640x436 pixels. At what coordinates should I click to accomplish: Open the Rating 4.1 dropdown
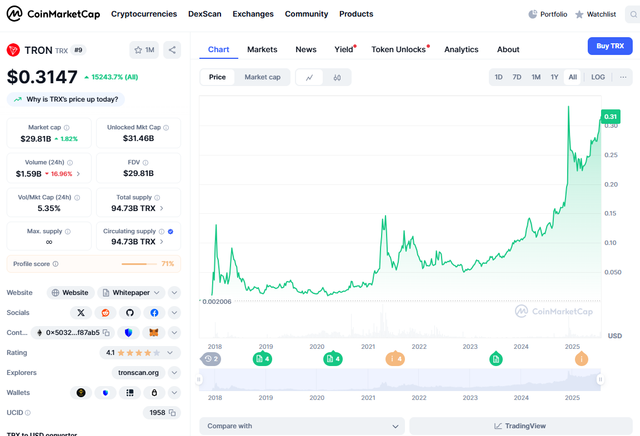click(x=140, y=353)
